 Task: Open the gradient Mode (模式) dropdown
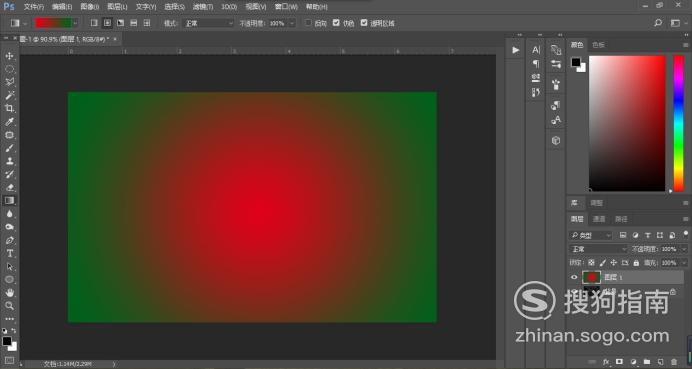point(208,23)
